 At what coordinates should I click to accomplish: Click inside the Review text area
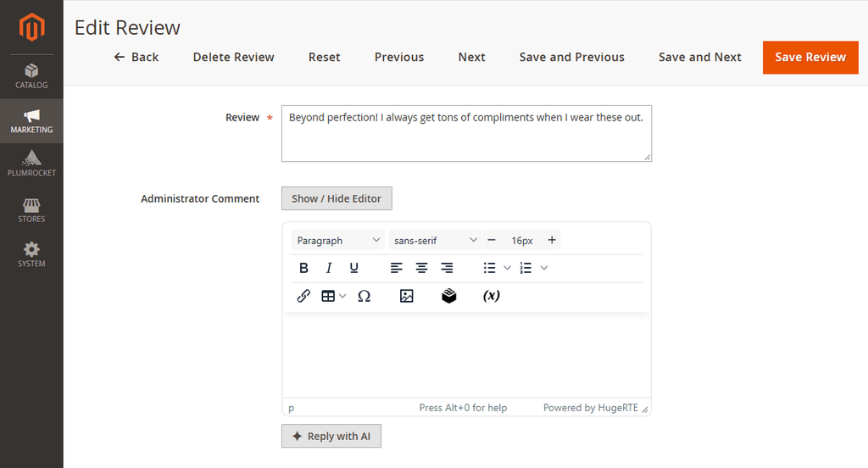467,133
